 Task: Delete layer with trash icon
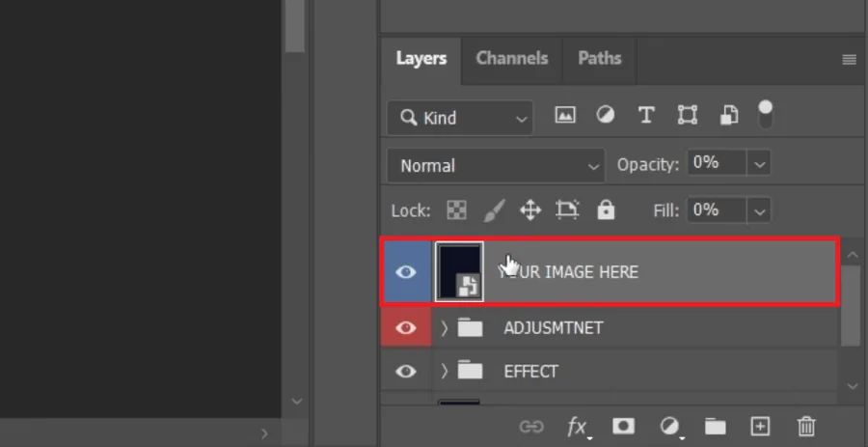[x=806, y=427]
